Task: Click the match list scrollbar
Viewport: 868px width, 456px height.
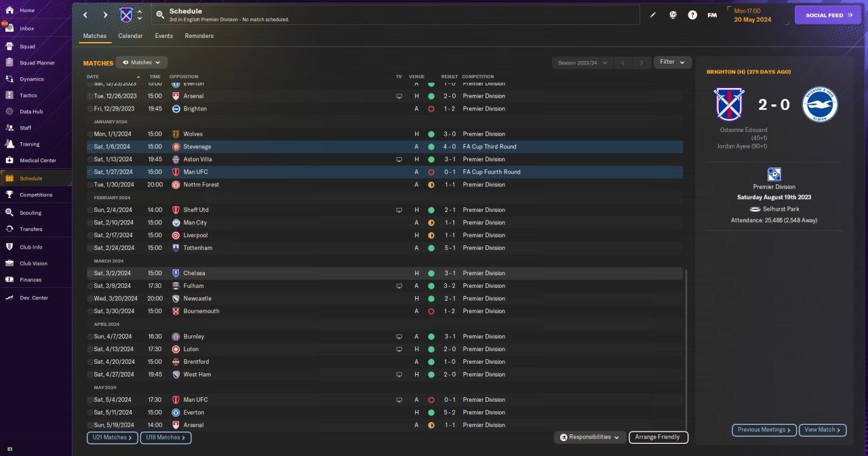Action: tap(686, 349)
